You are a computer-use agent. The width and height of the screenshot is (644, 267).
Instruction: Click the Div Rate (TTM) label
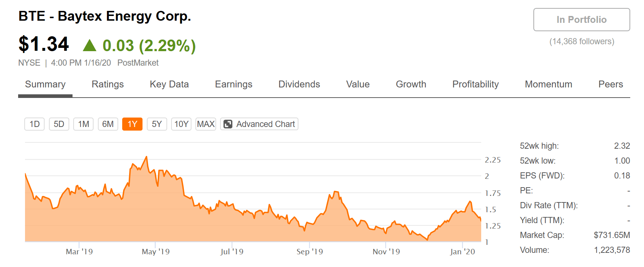[x=549, y=205]
